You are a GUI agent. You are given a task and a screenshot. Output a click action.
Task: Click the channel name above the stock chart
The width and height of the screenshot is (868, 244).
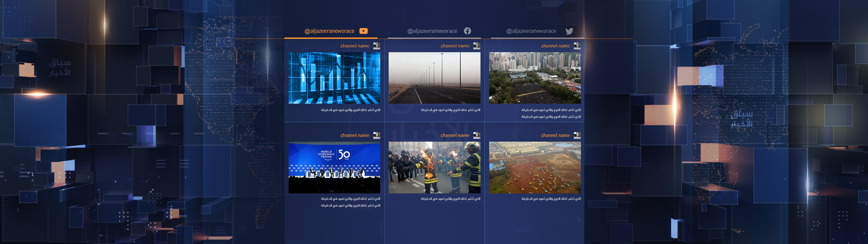click(355, 46)
